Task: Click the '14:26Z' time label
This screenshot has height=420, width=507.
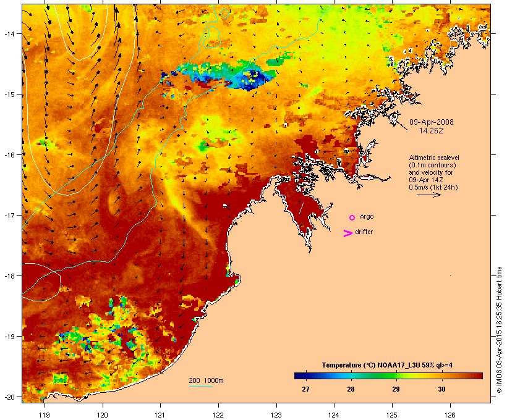Action: click(x=432, y=131)
